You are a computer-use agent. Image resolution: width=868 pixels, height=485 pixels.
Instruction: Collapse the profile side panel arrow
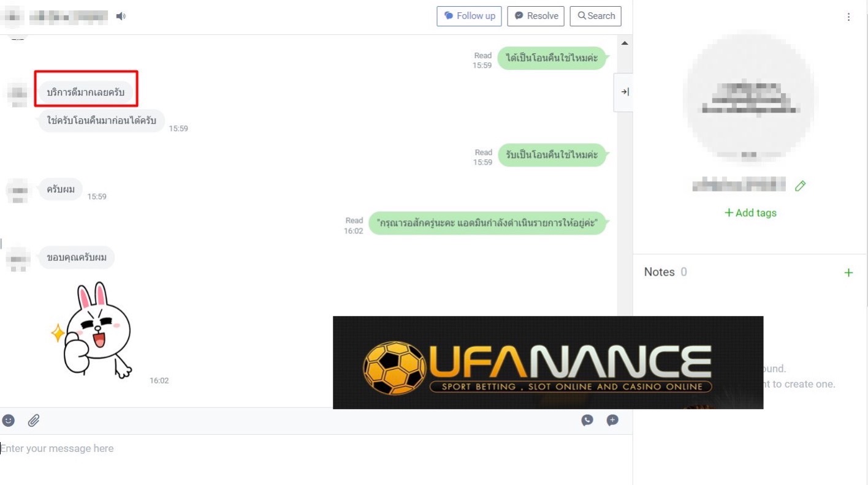pyautogui.click(x=625, y=92)
